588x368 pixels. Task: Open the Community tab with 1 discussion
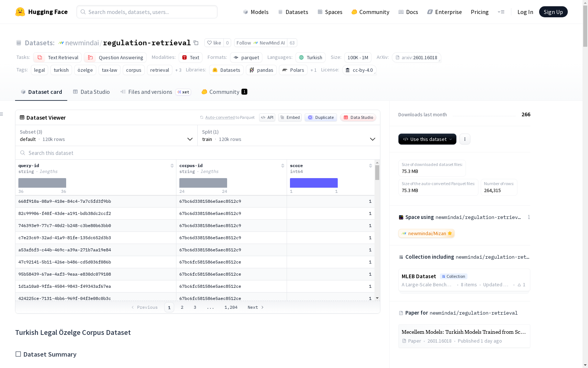point(224,92)
